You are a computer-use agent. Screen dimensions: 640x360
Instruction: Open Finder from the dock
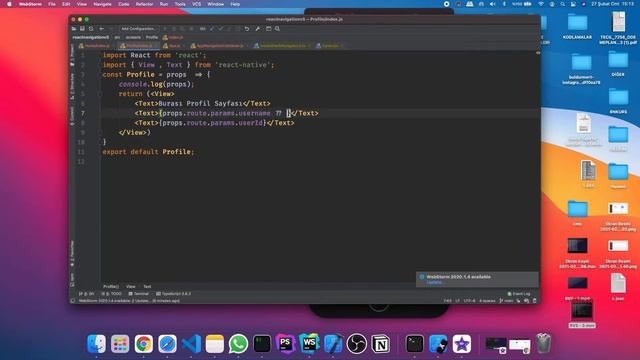pos(96,344)
